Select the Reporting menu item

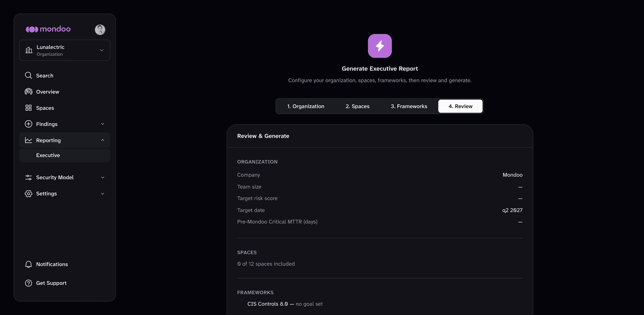tap(65, 140)
